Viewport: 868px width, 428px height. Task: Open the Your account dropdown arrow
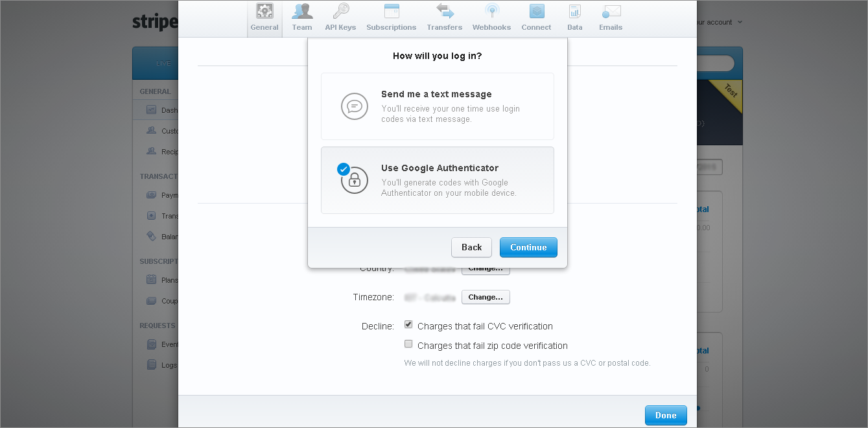(740, 22)
